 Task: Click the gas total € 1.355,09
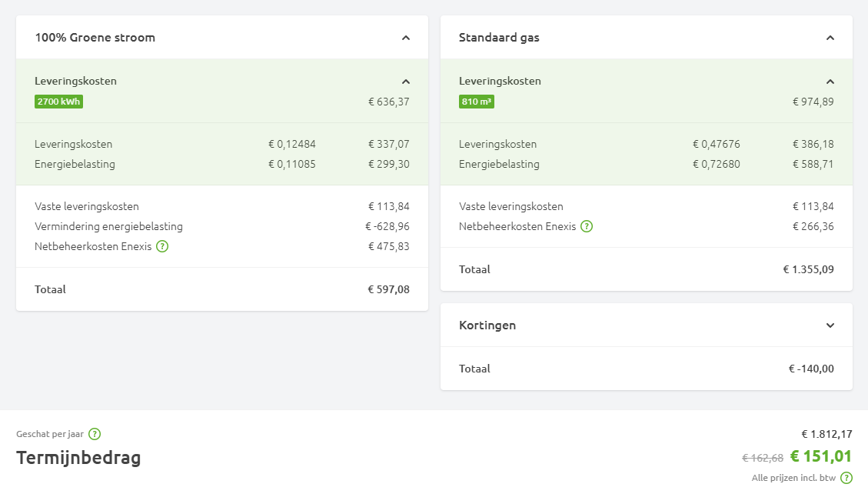click(808, 270)
